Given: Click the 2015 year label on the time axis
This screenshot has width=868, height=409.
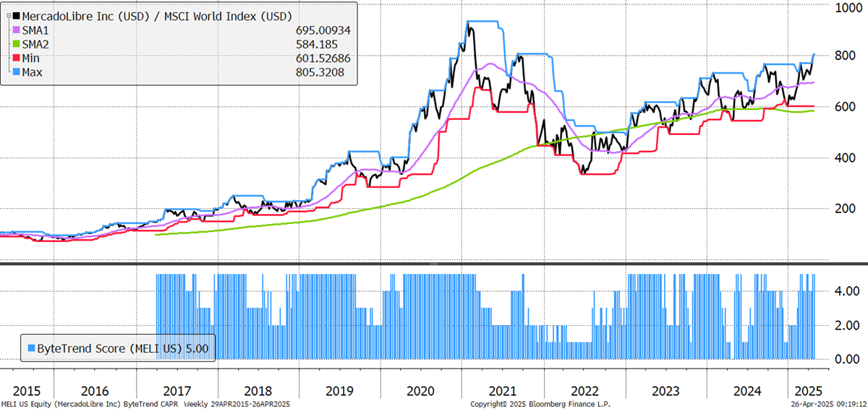Looking at the screenshot, I should tap(26, 391).
